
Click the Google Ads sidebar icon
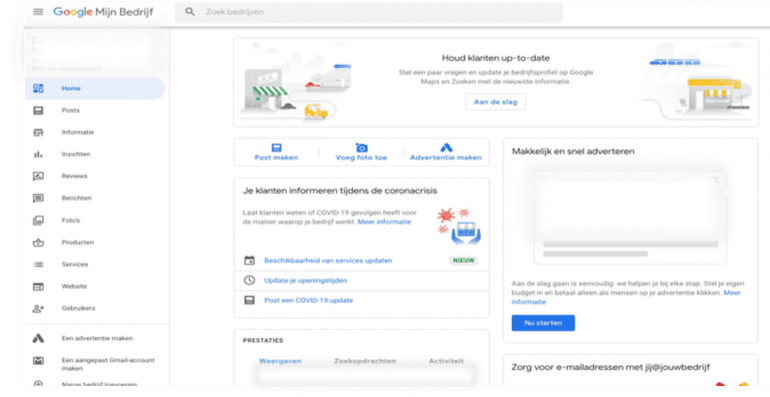click(x=38, y=339)
